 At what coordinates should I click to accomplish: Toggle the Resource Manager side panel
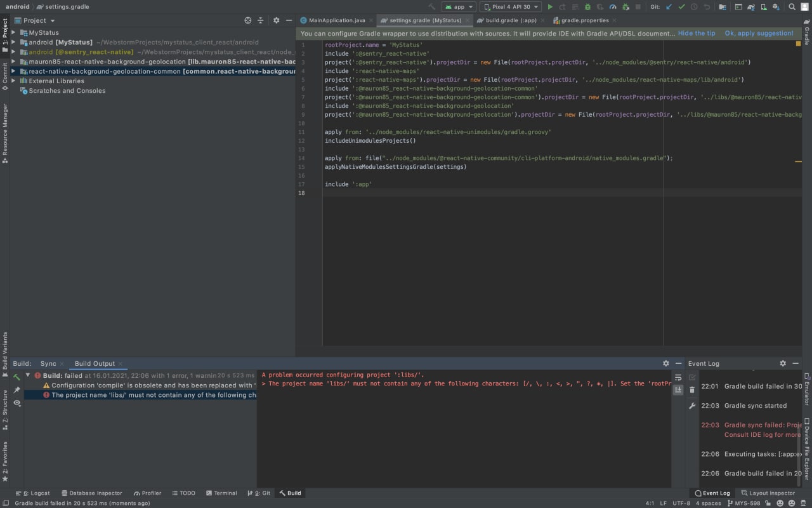coord(4,133)
